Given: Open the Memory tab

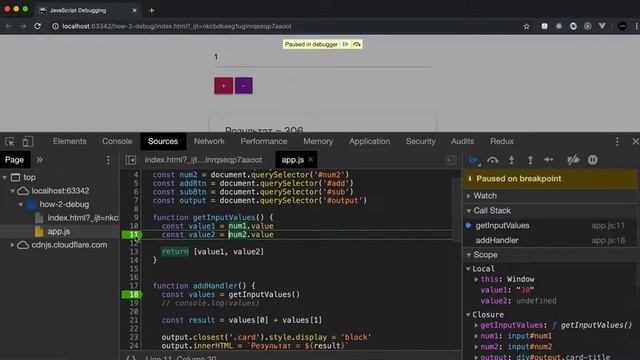Looking at the screenshot, I should click(318, 141).
